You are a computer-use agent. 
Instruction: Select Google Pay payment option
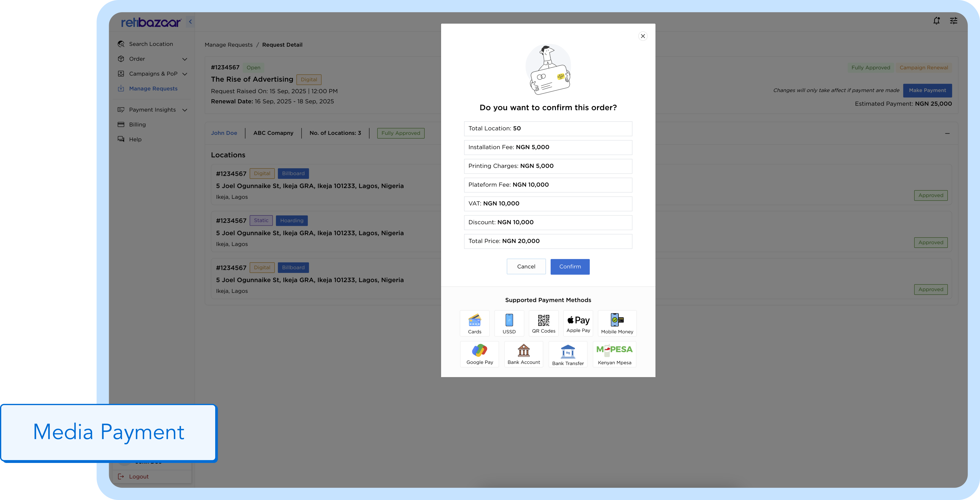point(480,354)
